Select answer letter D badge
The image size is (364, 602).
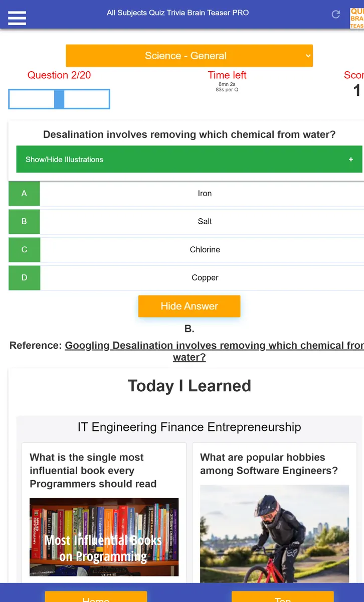click(24, 278)
